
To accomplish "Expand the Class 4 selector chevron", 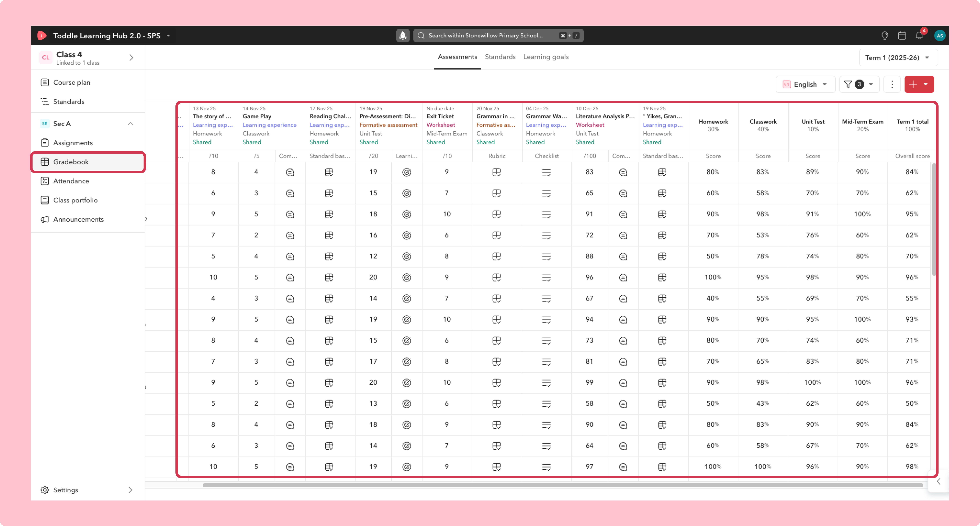I will pyautogui.click(x=131, y=58).
